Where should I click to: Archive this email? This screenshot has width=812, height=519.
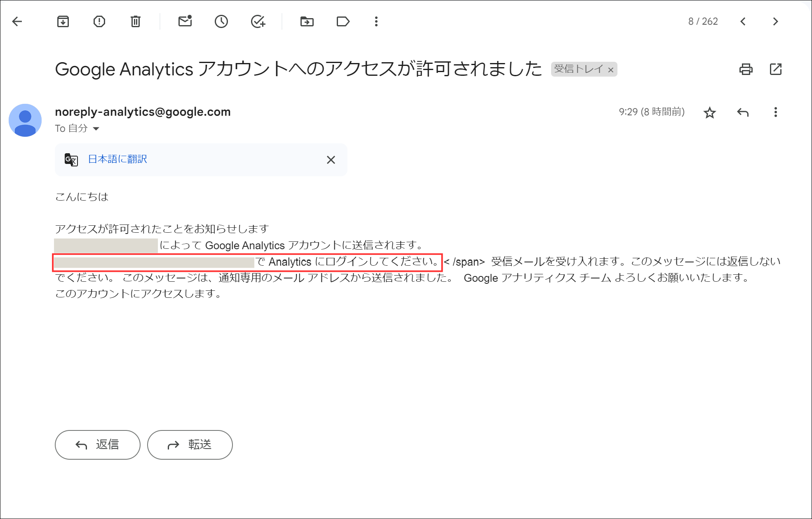pyautogui.click(x=63, y=21)
